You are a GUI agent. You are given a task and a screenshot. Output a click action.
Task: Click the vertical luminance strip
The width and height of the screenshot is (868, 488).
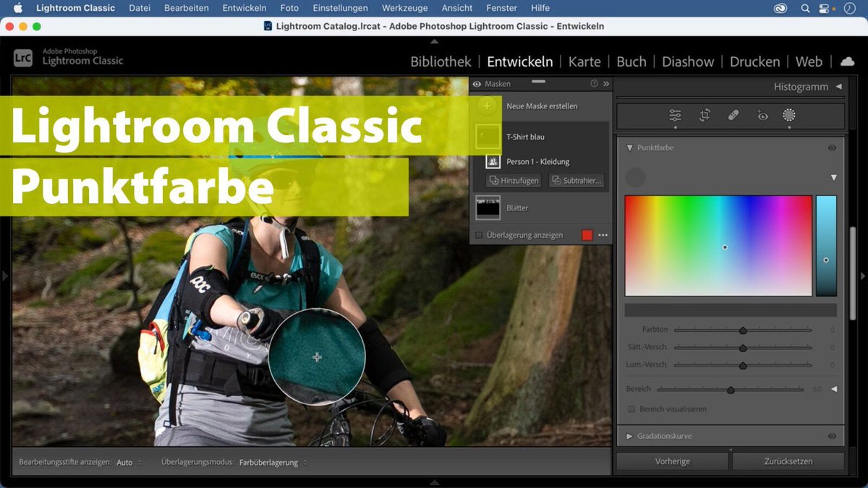(826, 246)
